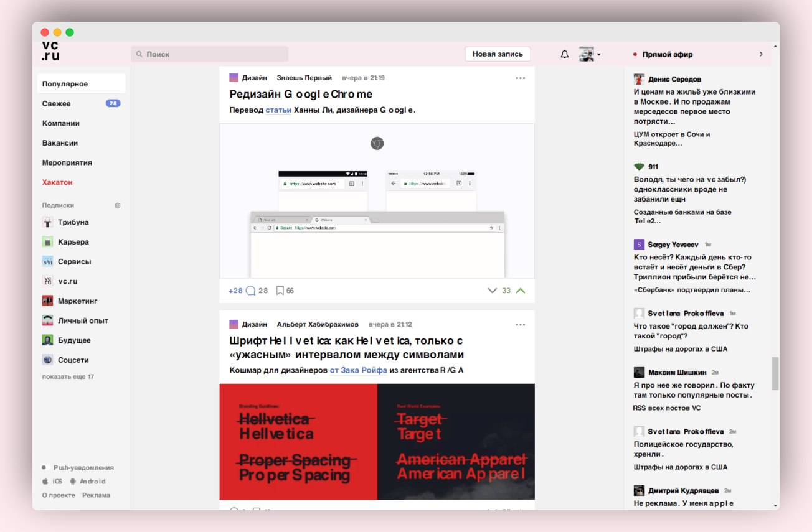Screen dimensions: 812x532
Task: Click the Дизайн category icon on Chrome post
Action: pyautogui.click(x=234, y=78)
